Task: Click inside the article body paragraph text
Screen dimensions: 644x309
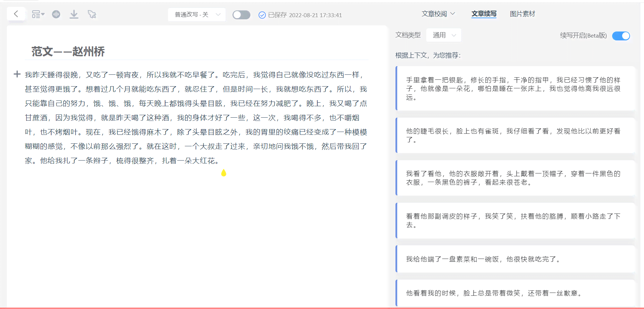Action: [196, 118]
